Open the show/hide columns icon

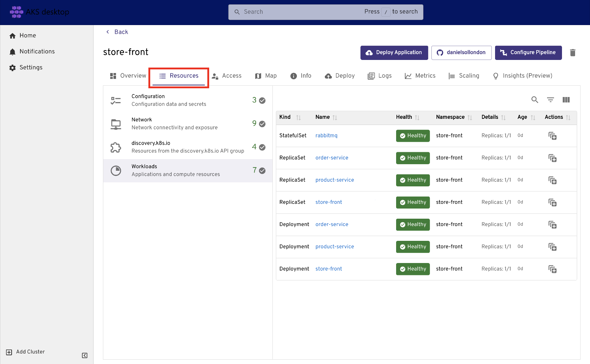click(566, 100)
